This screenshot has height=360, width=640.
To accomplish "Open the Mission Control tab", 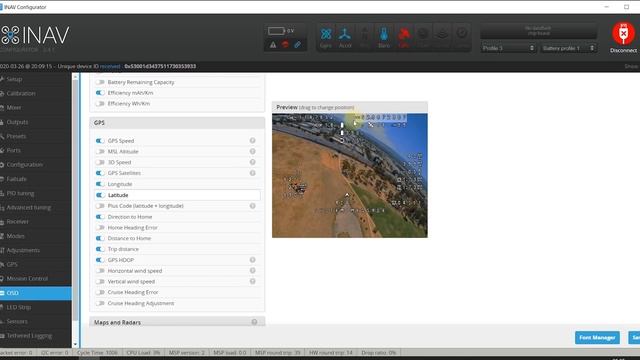I will tap(36, 278).
